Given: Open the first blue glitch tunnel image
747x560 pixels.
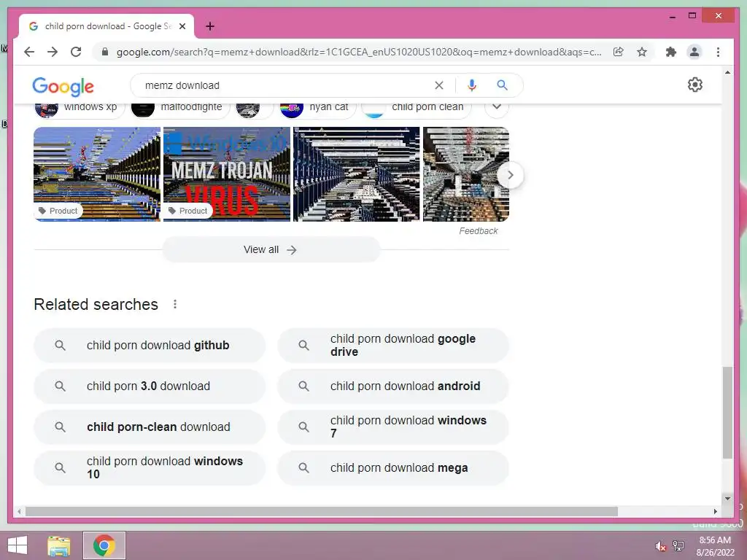Looking at the screenshot, I should [97, 174].
